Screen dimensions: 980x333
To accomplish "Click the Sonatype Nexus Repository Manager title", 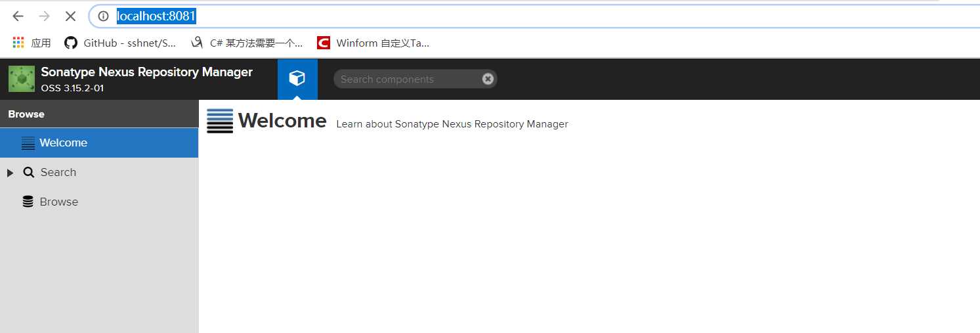I will (x=146, y=72).
